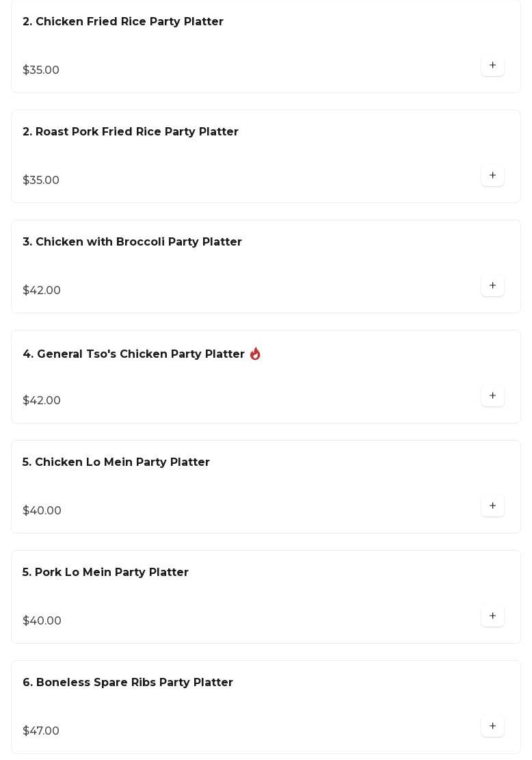Viewport: 532px width, 760px height.
Task: Click the spicy flame icon on General Tso's
Action: pos(255,354)
